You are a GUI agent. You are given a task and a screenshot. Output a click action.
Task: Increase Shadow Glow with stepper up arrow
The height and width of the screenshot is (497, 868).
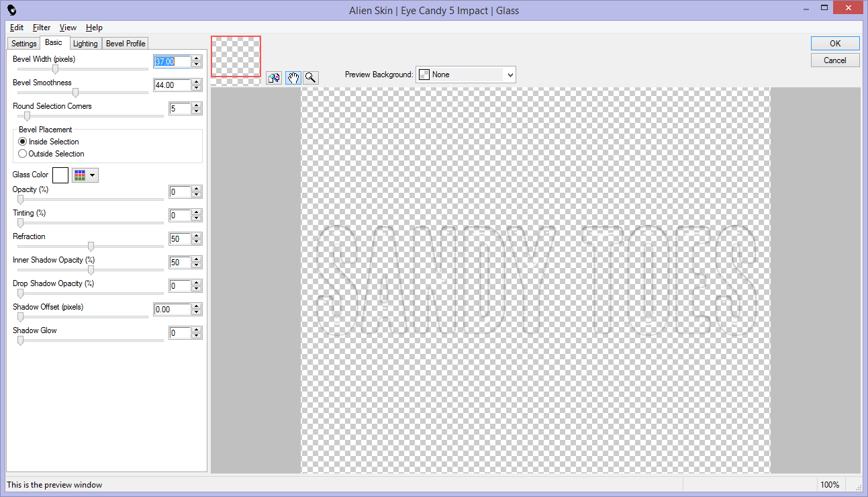[197, 330]
